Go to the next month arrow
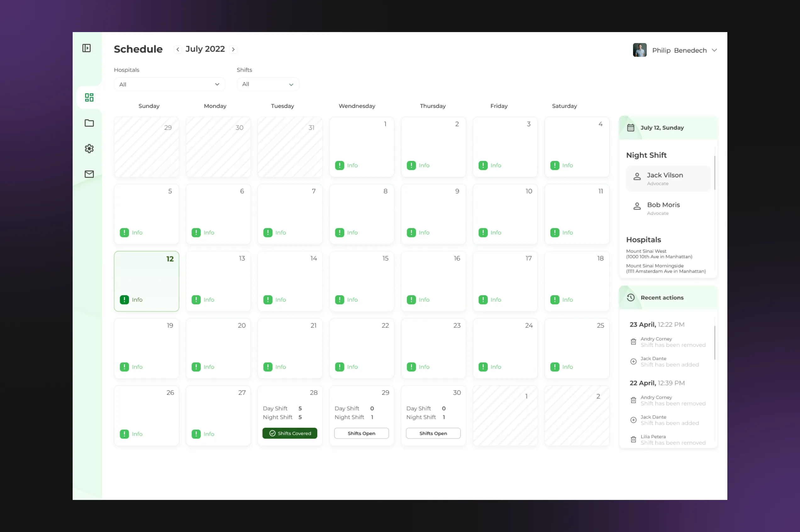Screen dimensions: 800x532 [233, 49]
